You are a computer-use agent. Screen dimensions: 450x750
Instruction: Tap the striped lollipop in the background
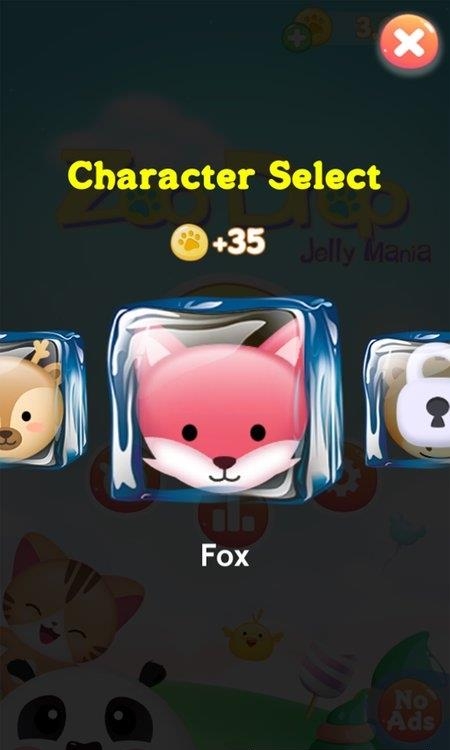(x=324, y=676)
